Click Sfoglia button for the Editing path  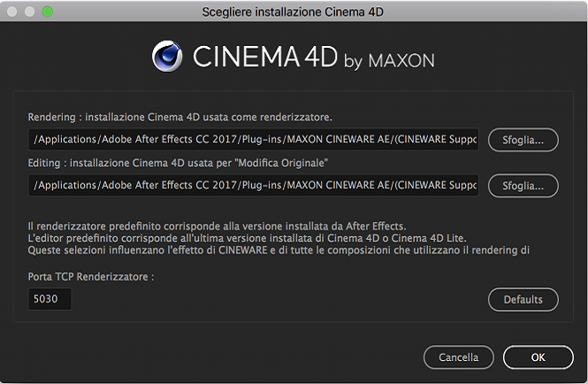[523, 186]
